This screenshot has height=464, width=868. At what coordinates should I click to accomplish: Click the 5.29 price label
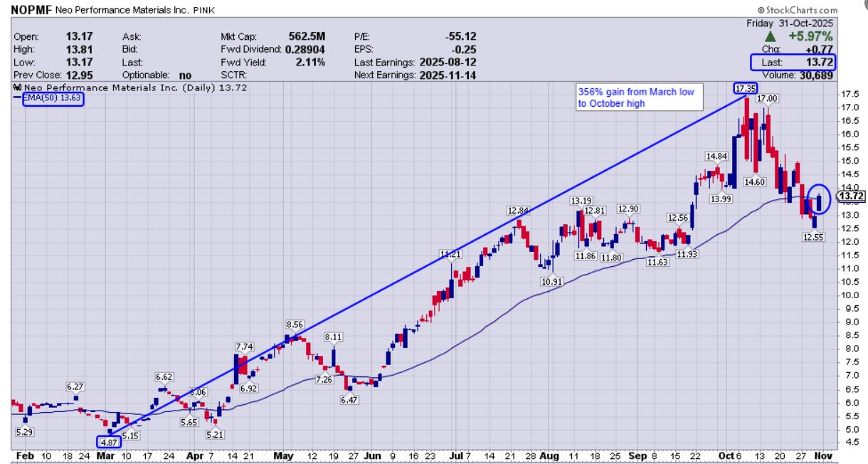click(24, 431)
